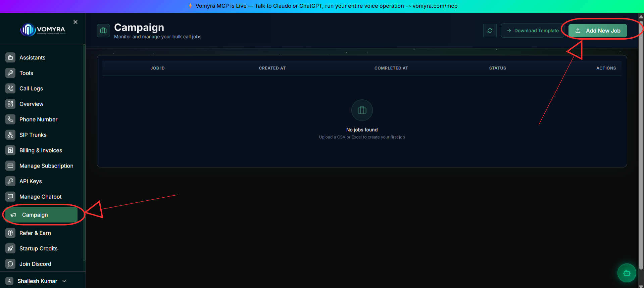Select the Campaign menu item
Viewport: 644px width, 288px height.
[42, 215]
